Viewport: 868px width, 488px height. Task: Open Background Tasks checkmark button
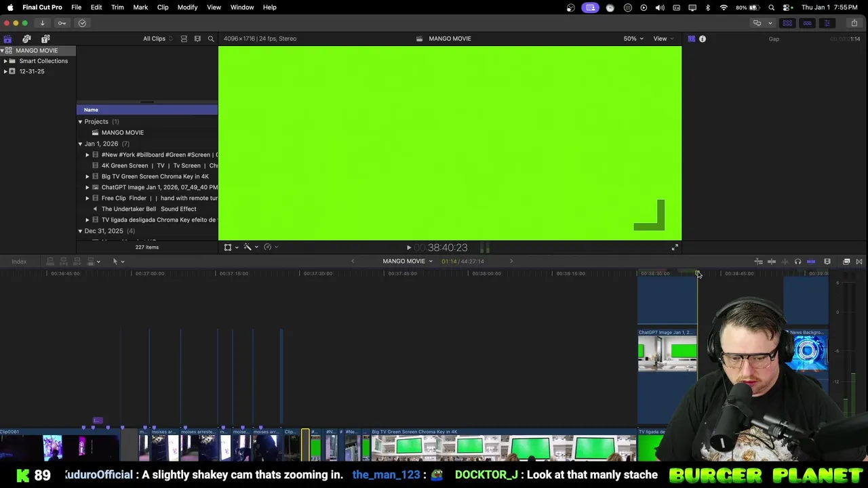pos(82,23)
